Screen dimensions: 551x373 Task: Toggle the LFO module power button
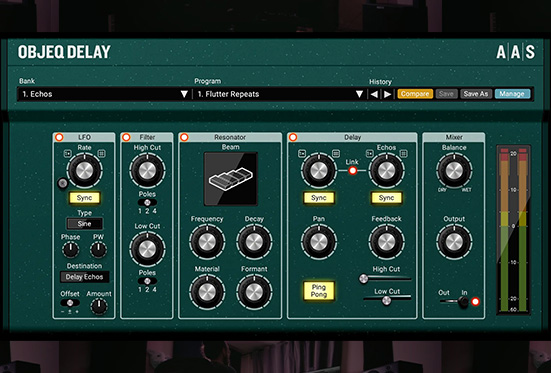59,137
